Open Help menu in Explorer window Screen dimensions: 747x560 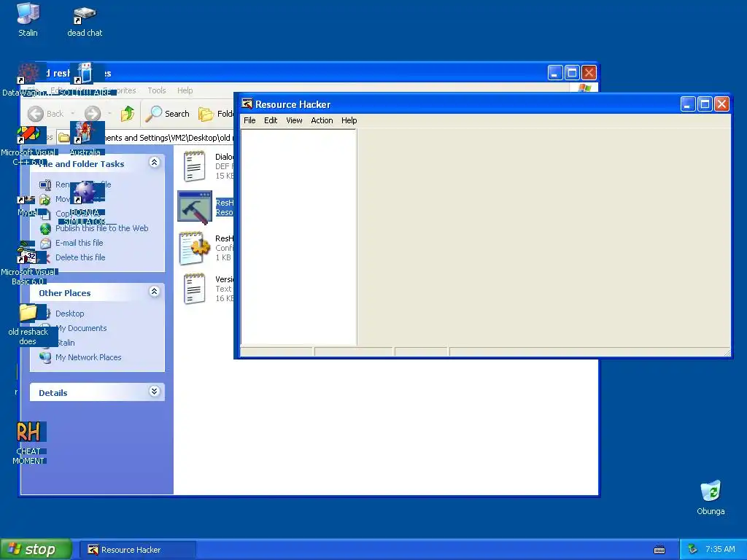tap(185, 90)
